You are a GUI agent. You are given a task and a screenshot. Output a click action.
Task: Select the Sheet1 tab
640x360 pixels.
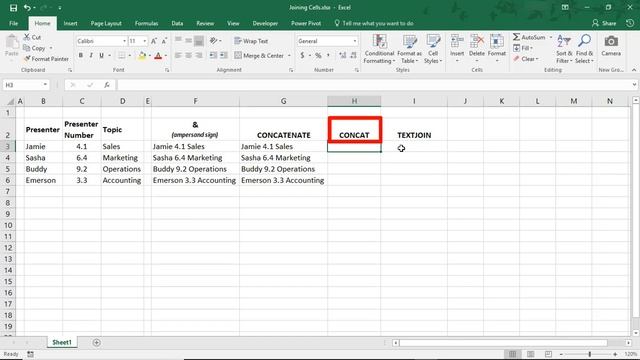tap(62, 342)
